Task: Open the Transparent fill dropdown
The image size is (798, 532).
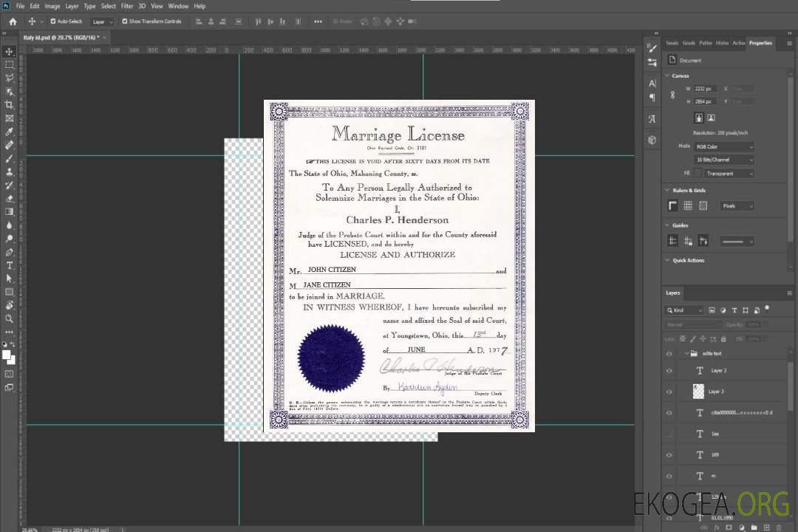Action: click(729, 174)
